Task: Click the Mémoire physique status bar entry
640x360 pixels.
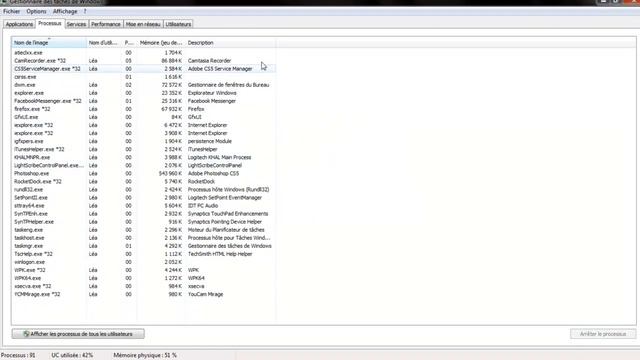Action: [145, 356]
